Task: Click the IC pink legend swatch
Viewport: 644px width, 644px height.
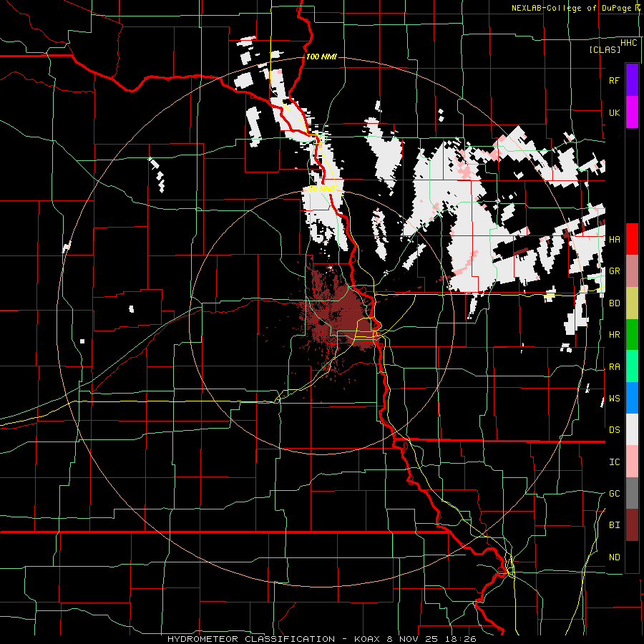Action: tap(632, 462)
